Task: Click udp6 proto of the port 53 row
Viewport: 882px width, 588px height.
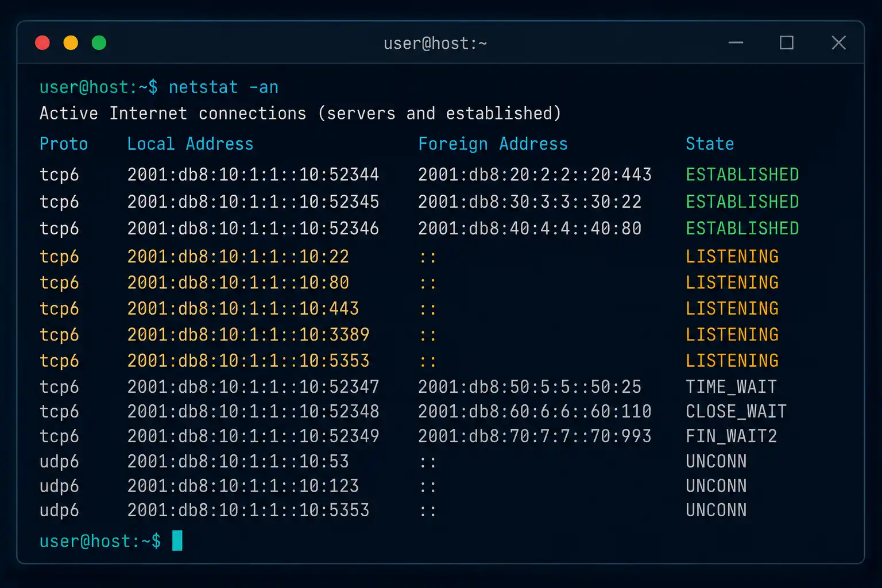Action: [x=59, y=462]
